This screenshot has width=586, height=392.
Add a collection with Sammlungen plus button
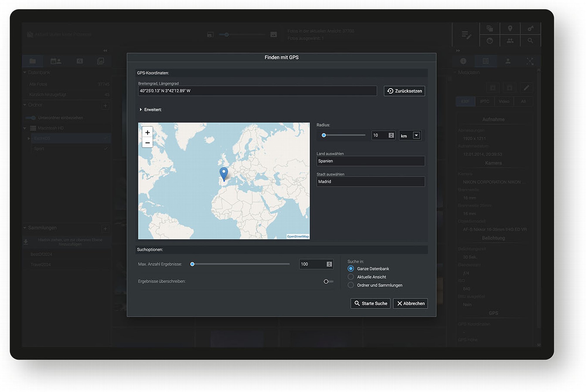point(105,229)
